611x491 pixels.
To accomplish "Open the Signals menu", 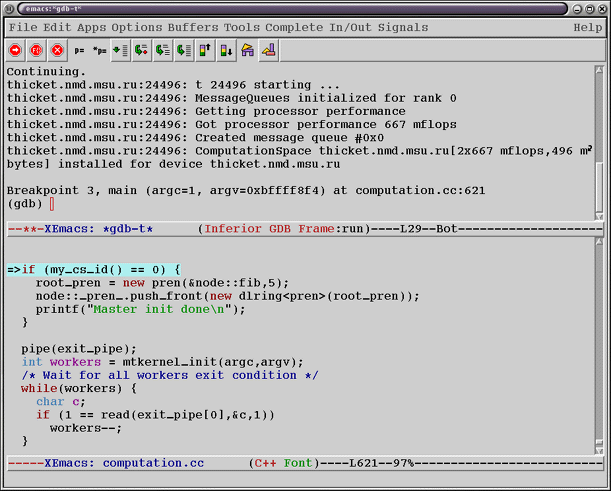I will 403,27.
